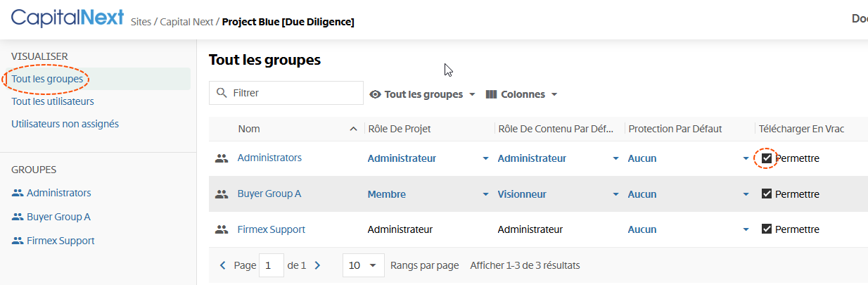Click Administrateur content role text for Firmex Support
Viewport: 868px width, 285px height.
point(530,229)
